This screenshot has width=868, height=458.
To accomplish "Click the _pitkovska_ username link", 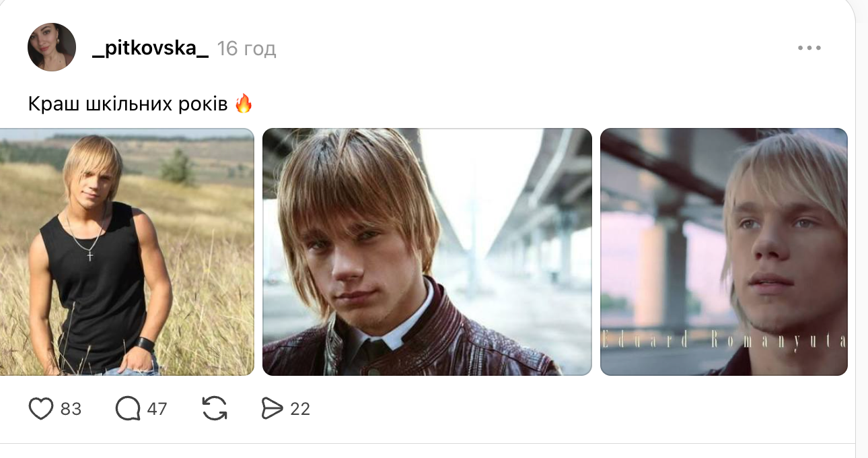I will [150, 48].
